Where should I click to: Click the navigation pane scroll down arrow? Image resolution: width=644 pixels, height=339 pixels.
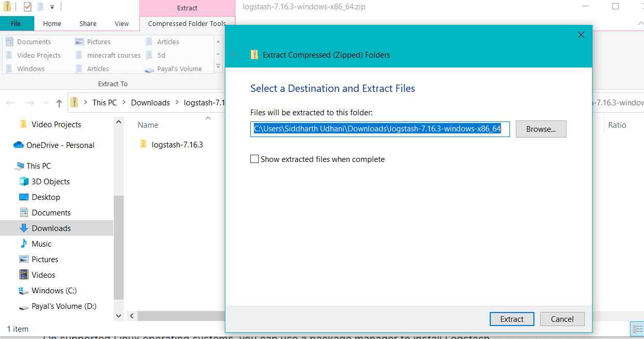point(118,316)
